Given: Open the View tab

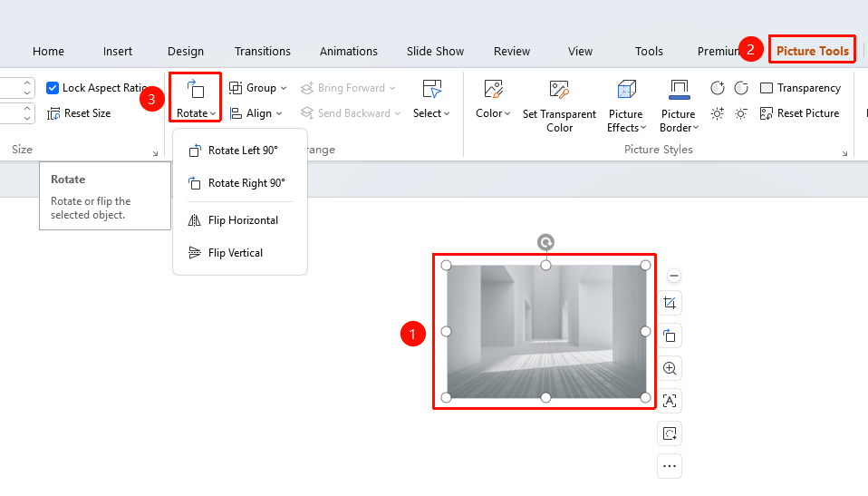Looking at the screenshot, I should [x=580, y=51].
